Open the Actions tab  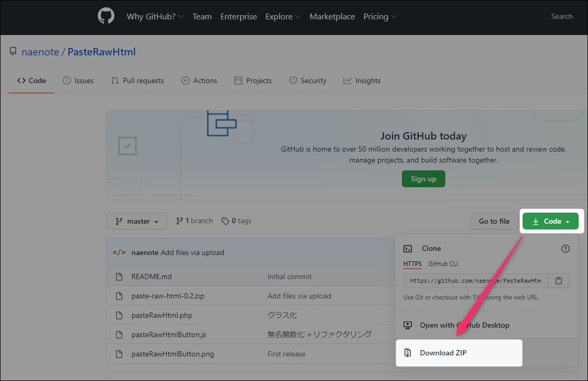199,80
